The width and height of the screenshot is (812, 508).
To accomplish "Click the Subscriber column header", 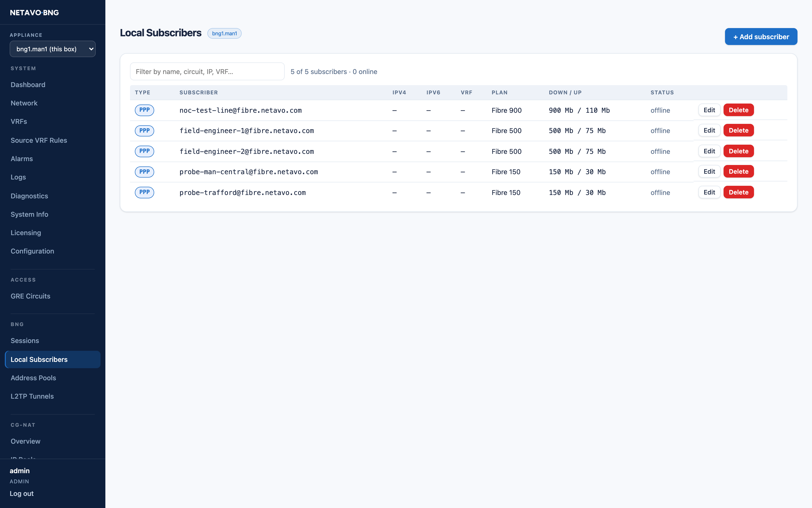I will point(199,93).
